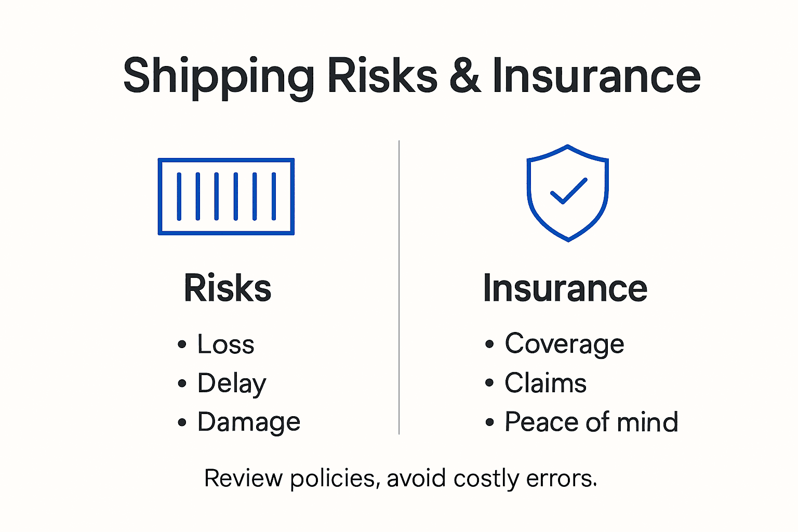Screen dimensions: 798x532
Task: Click the "Coverage" list item
Action: [x=564, y=344]
